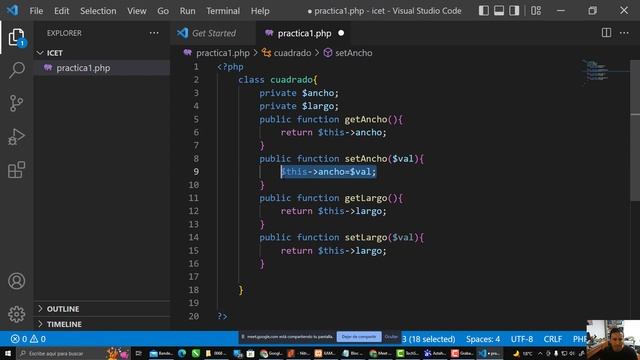Open the Selection menu

tap(98, 11)
